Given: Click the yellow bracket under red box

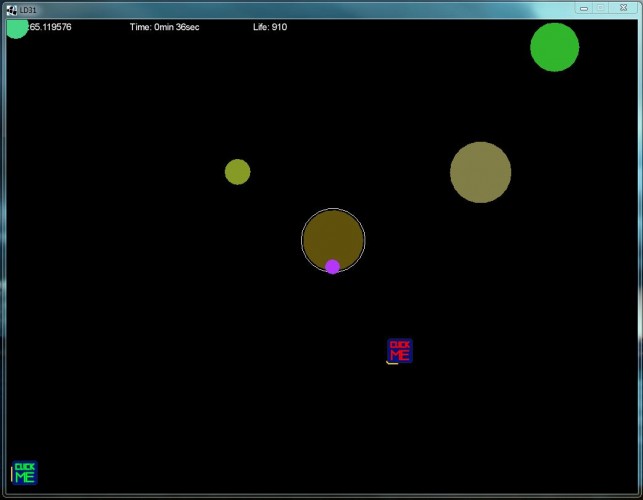Looking at the screenshot, I should click(x=392, y=363).
